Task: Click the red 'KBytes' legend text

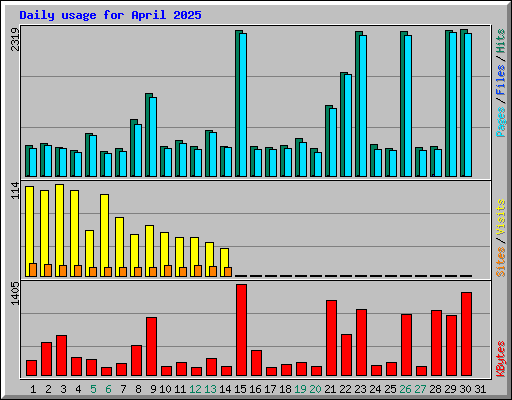Action: coord(500,359)
